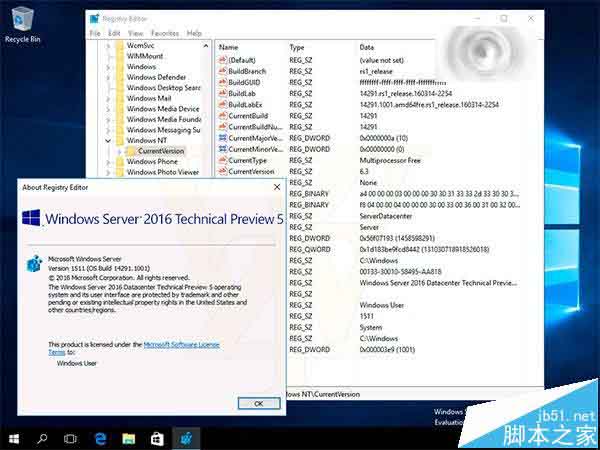The height and width of the screenshot is (450, 600).
Task: Click the Registry Editor icon in About dialog
Action: (x=34, y=264)
